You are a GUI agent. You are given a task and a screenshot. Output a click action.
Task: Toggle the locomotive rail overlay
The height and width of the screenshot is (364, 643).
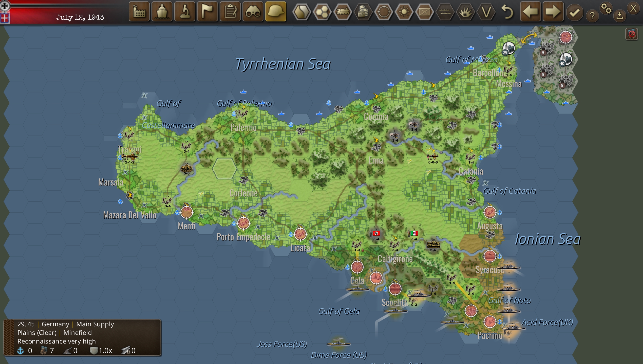[343, 12]
